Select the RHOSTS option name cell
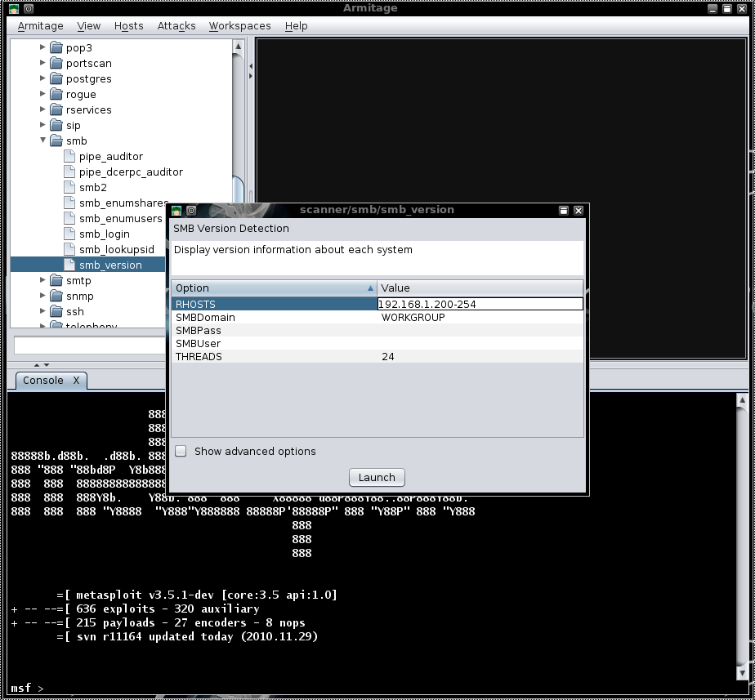Image resolution: width=755 pixels, height=700 pixels. pos(274,304)
